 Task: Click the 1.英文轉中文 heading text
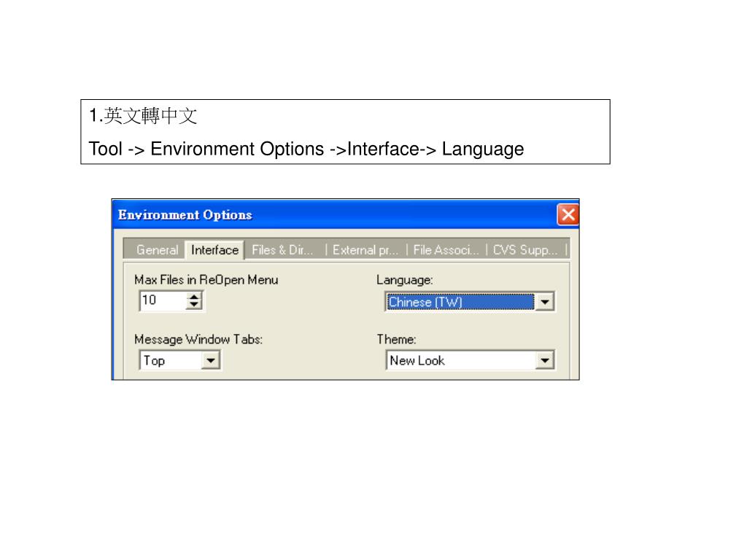(x=143, y=116)
